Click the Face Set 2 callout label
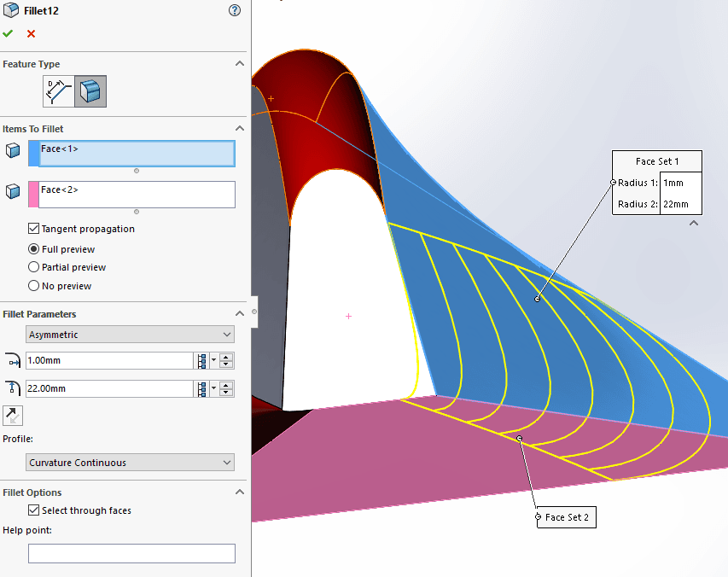This screenshot has width=728, height=577. pos(567,517)
